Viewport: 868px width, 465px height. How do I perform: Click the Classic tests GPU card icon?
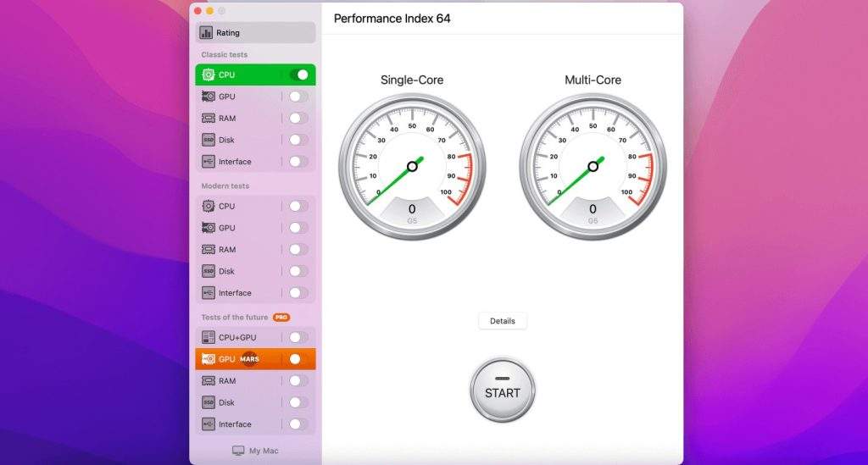209,97
